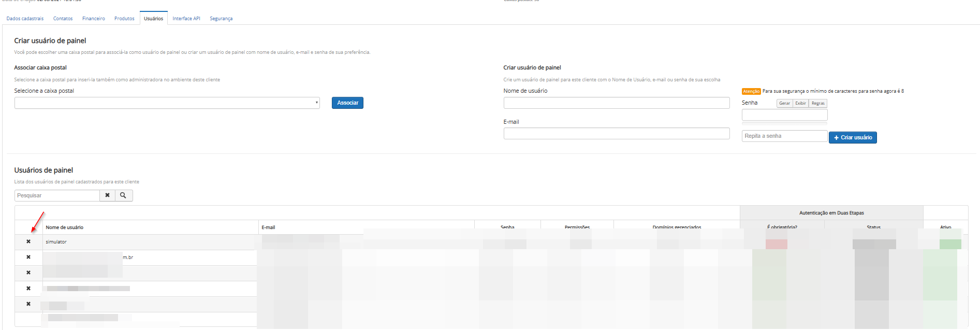
Task: Switch to the Segurança tab
Action: coord(221,19)
